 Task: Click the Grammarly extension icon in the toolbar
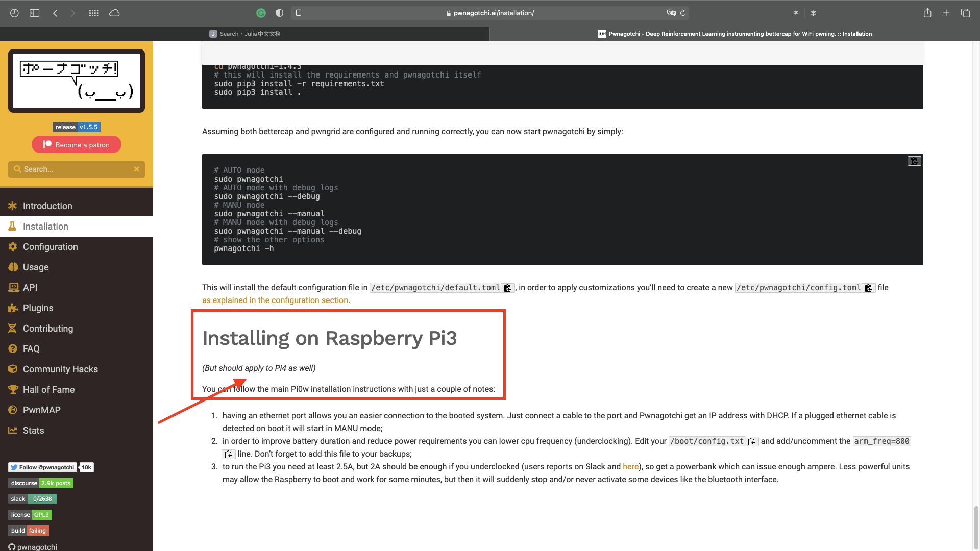261,13
